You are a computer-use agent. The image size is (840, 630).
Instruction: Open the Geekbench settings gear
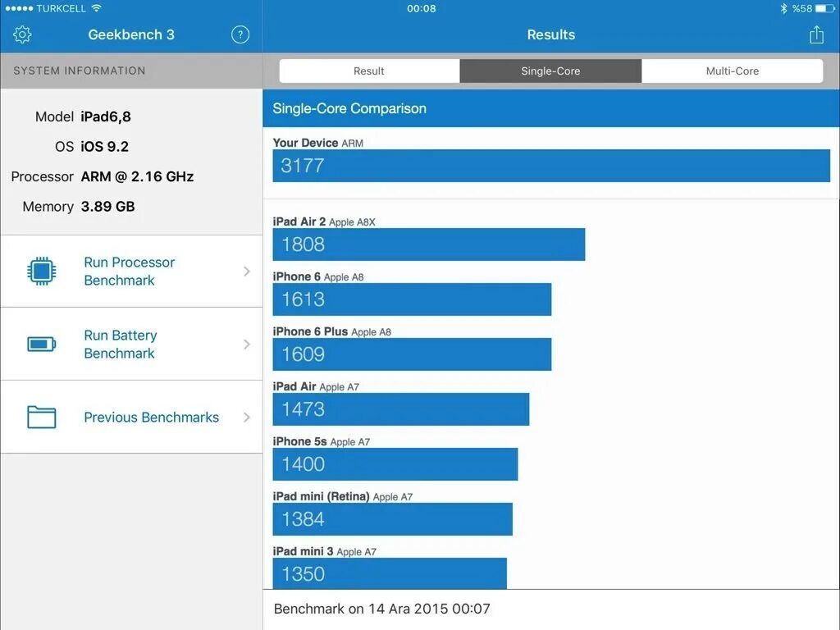tap(21, 34)
